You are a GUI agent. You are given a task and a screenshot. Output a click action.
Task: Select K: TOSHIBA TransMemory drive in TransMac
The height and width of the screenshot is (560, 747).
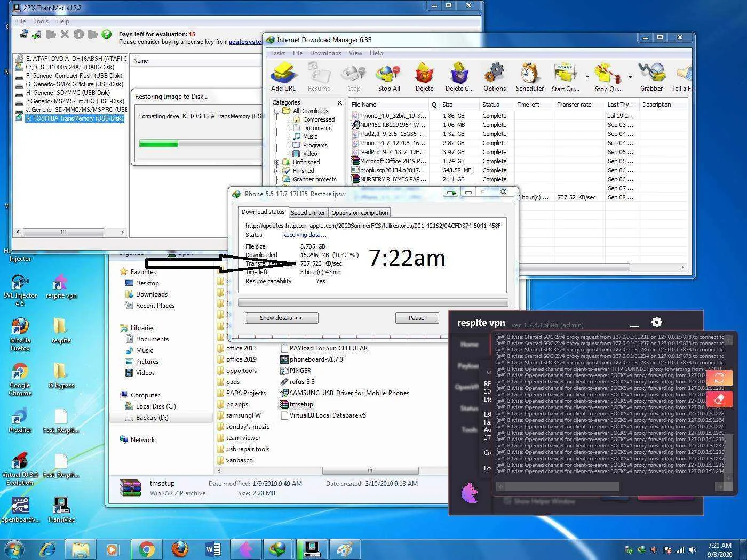click(74, 118)
